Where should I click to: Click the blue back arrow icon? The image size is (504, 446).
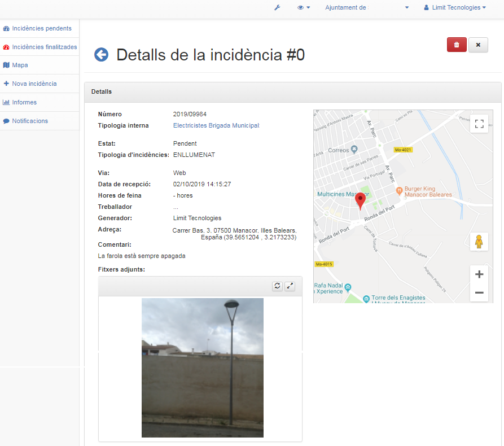101,55
